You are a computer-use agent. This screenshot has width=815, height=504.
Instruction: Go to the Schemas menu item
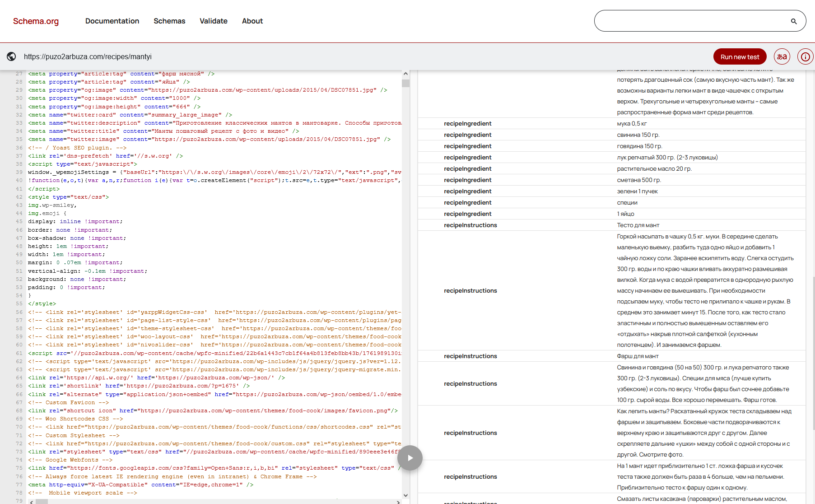(x=169, y=21)
